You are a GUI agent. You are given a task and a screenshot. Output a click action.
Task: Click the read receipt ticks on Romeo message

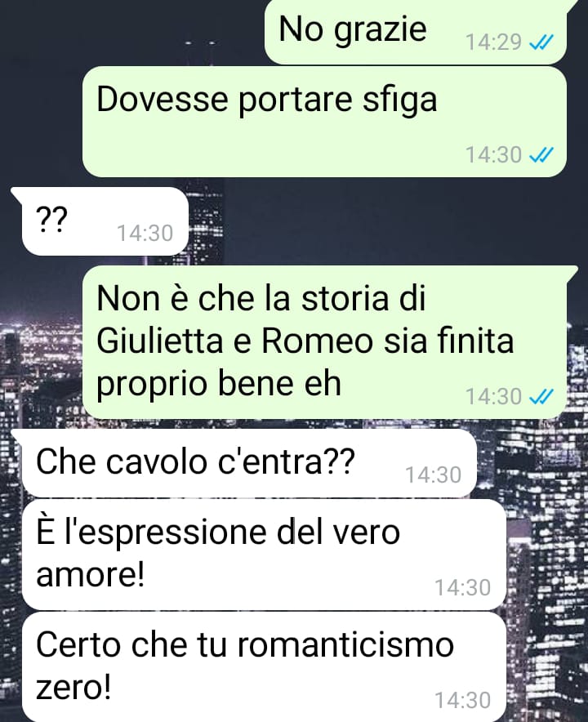pyautogui.click(x=541, y=397)
